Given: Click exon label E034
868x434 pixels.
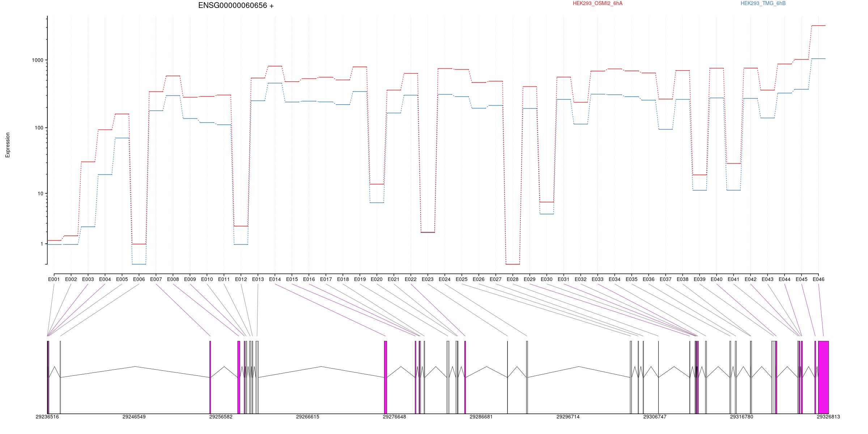Looking at the screenshot, I should coord(614,279).
